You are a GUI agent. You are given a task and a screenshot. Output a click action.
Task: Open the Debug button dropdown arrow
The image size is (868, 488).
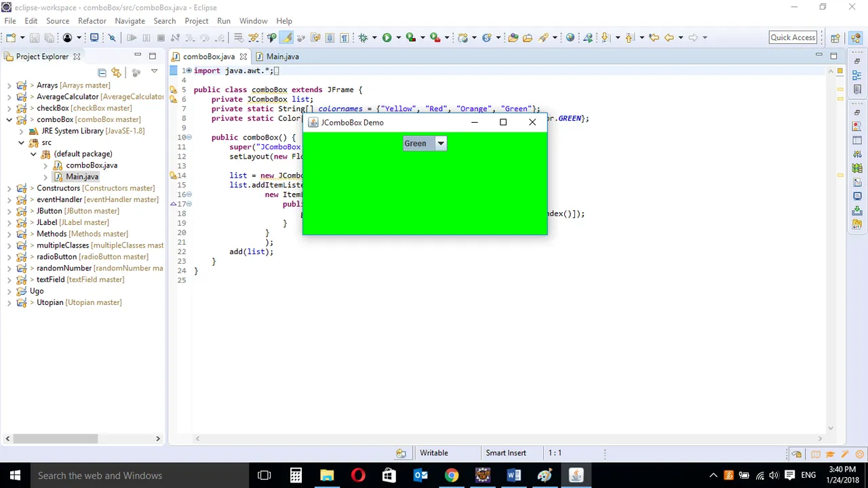tap(374, 38)
